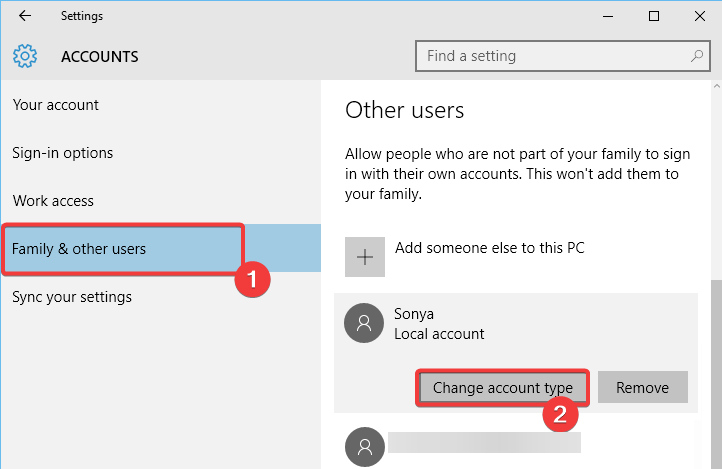
Task: Maximize the Settings window
Action: [x=653, y=16]
